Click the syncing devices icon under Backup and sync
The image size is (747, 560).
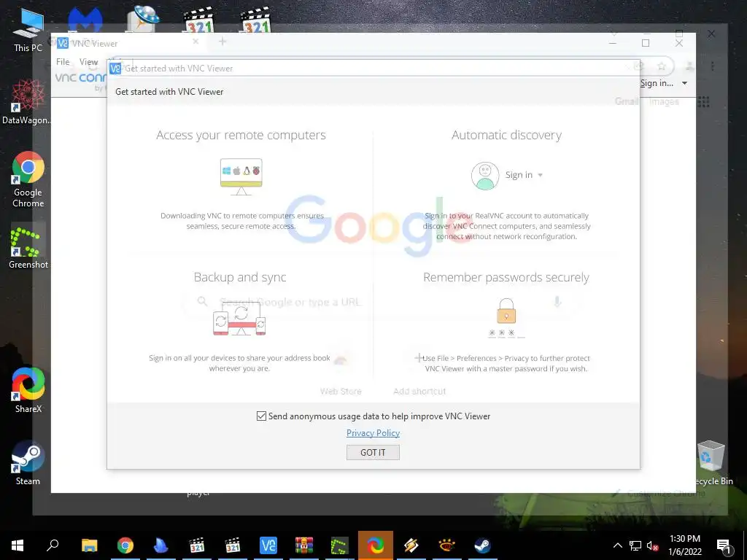click(x=239, y=319)
